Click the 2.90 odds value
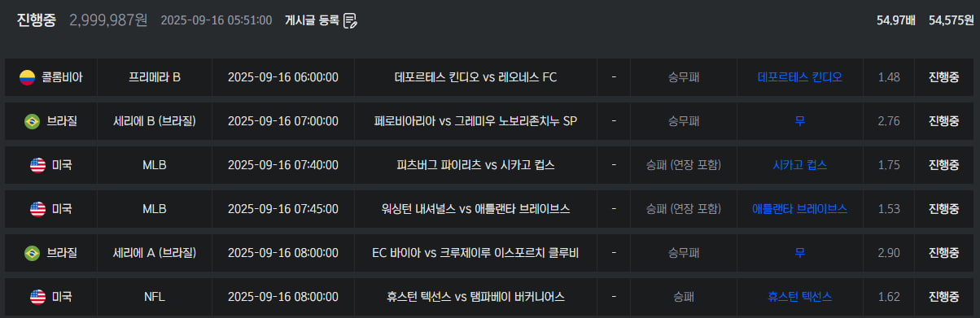 click(x=889, y=253)
